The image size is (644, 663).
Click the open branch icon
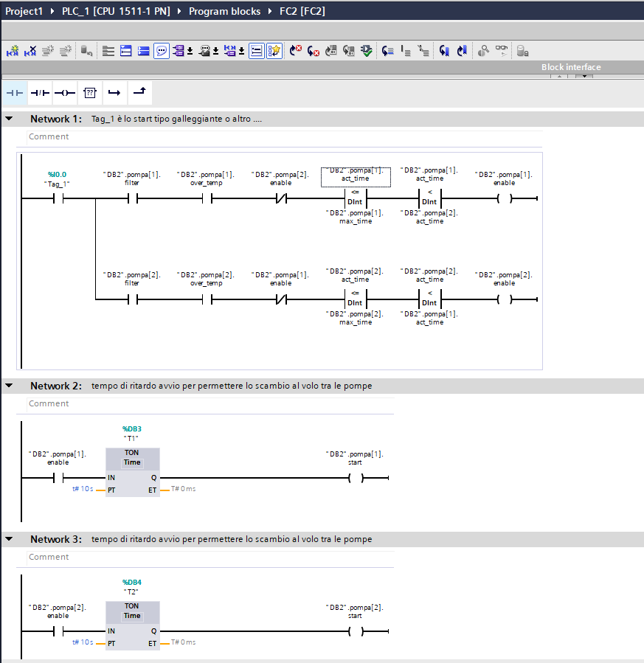click(114, 93)
